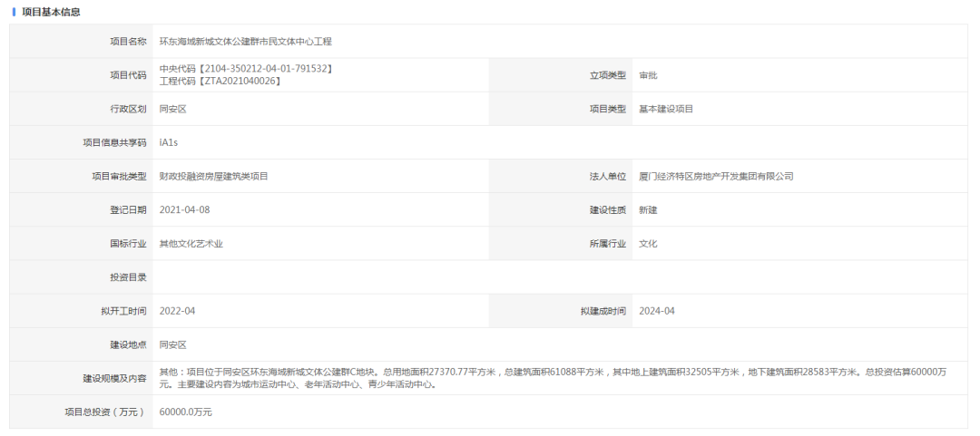This screenshot has width=980, height=436.
Task: Select the 项目总投资（万元） label
Action: [x=105, y=412]
